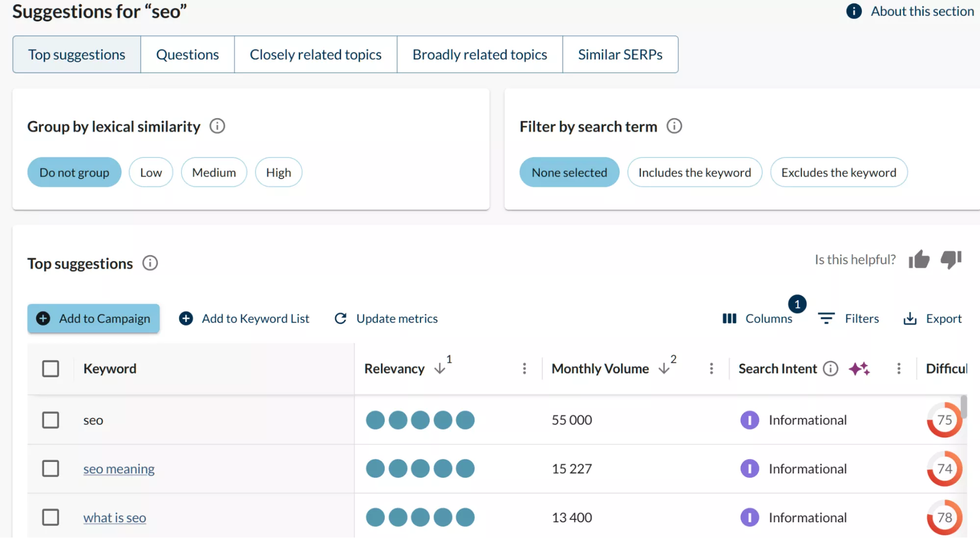Select Medium lexical similarity grouping
This screenshot has width=980, height=538.
tap(214, 172)
